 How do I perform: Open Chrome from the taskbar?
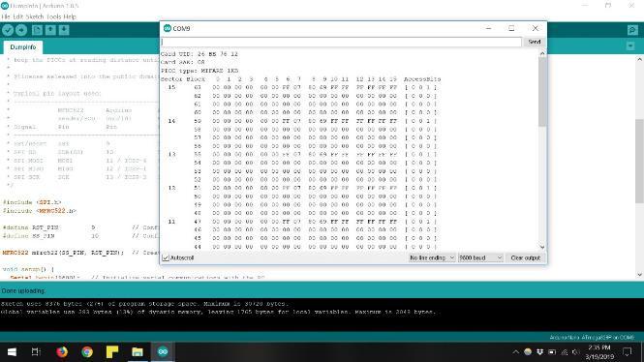coord(87,351)
